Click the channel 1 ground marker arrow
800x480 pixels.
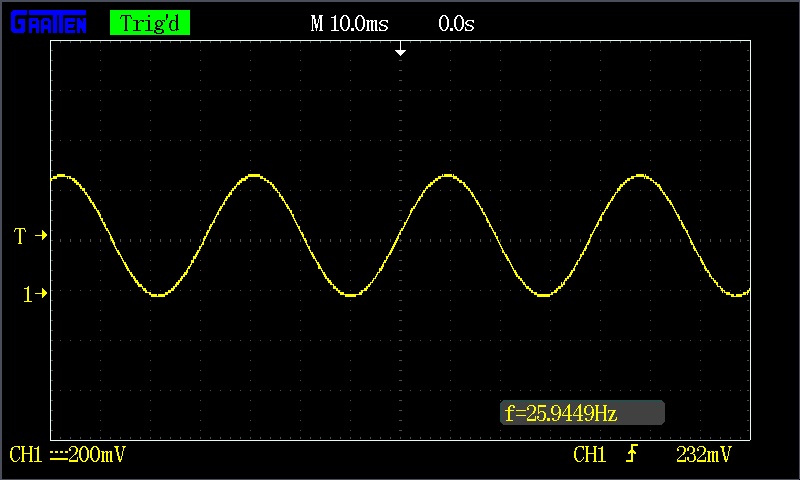pos(35,294)
